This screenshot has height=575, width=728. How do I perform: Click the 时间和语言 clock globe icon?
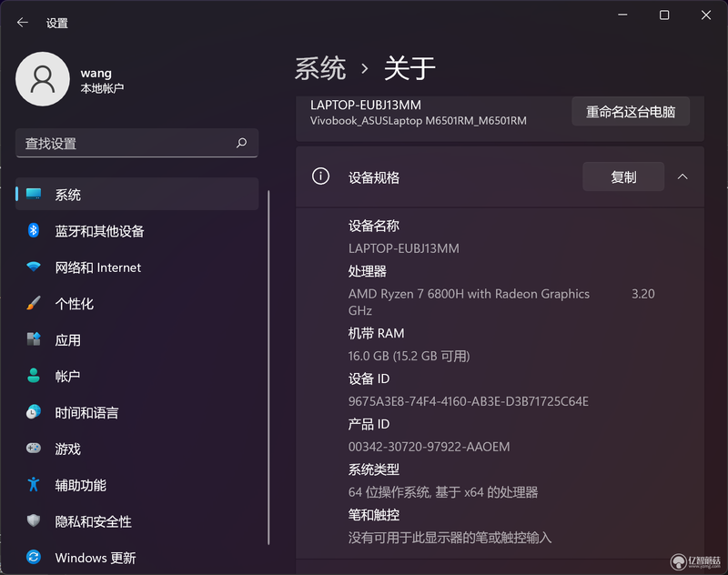coord(34,411)
